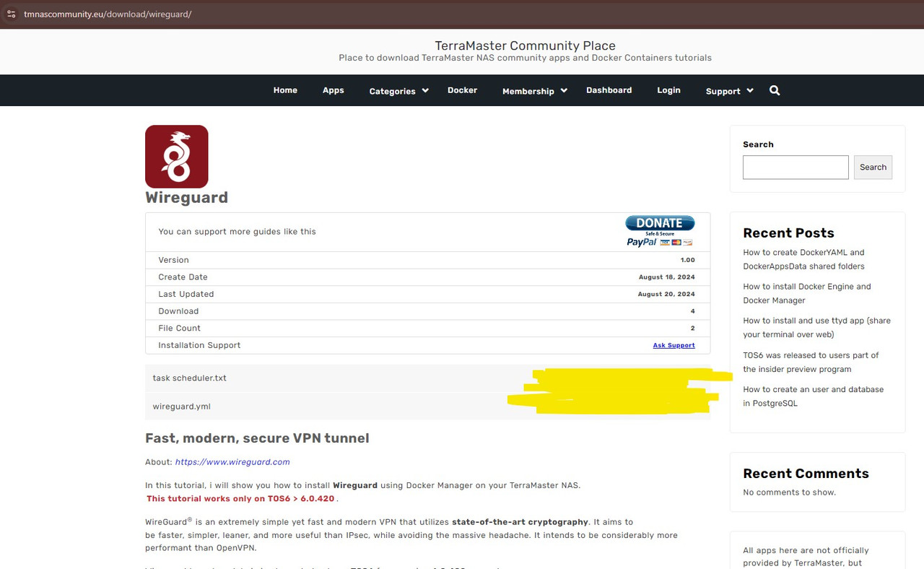Open the Dashboard menu item
The image size is (924, 569).
pyautogui.click(x=609, y=90)
